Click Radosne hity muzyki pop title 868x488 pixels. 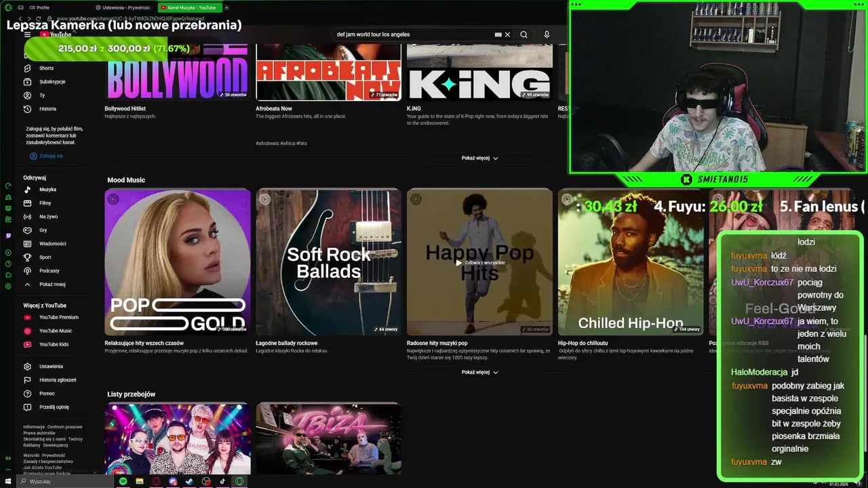pyautogui.click(x=437, y=343)
